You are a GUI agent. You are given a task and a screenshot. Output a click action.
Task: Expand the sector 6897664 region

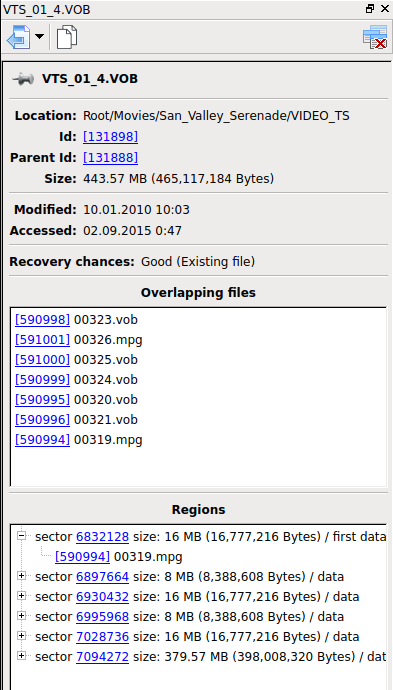click(x=21, y=576)
